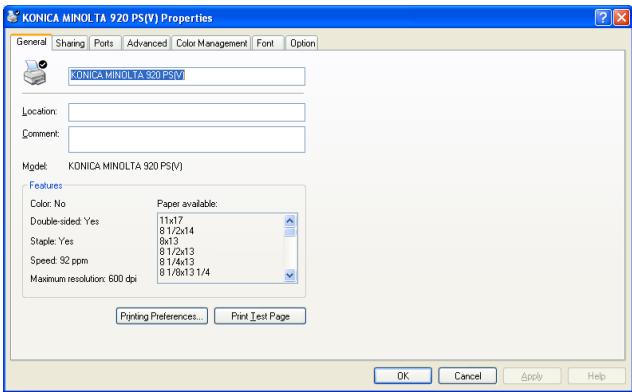Click the Location label
The image size is (632, 392).
[40, 111]
